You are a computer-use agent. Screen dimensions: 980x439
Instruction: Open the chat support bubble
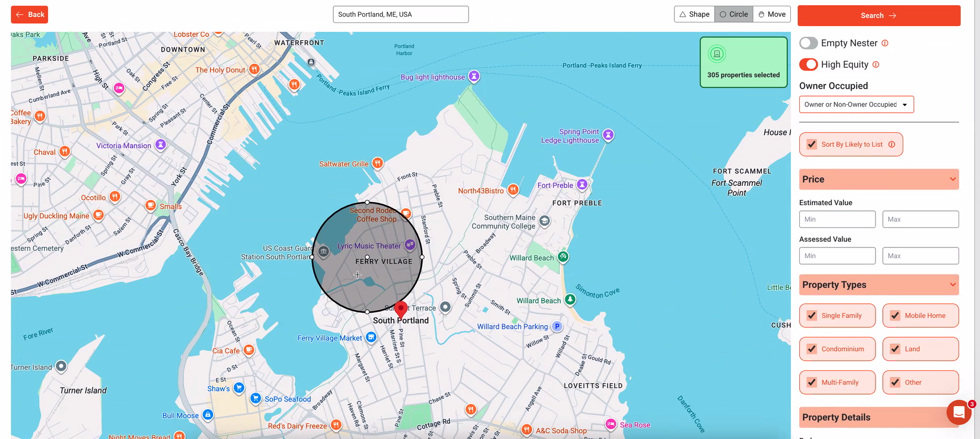coord(959,413)
